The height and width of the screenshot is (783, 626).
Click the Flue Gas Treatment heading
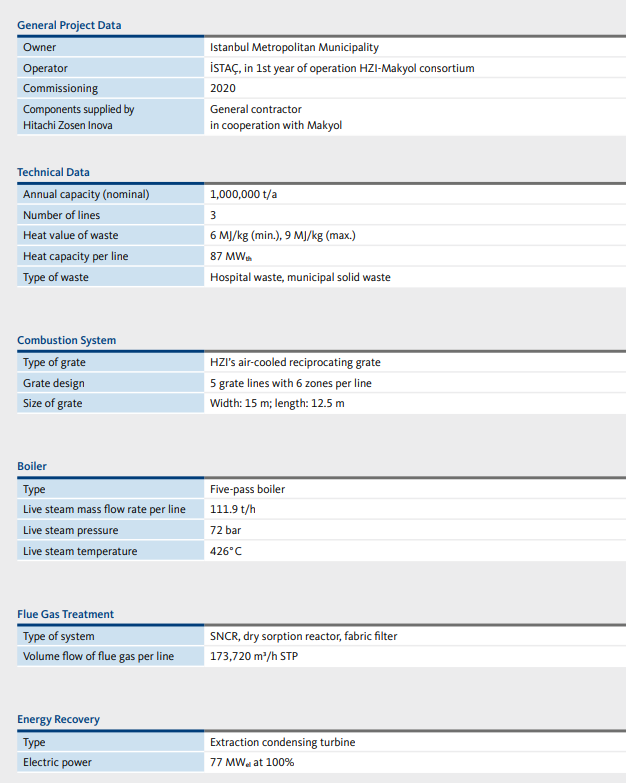tap(65, 614)
